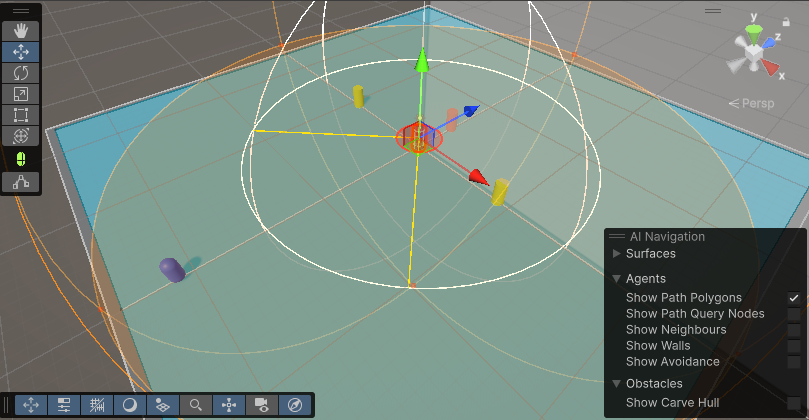Screen dimensions: 809x420
Task: Toggle the Cameras overlay camera-eye icon
Action: pos(262,405)
